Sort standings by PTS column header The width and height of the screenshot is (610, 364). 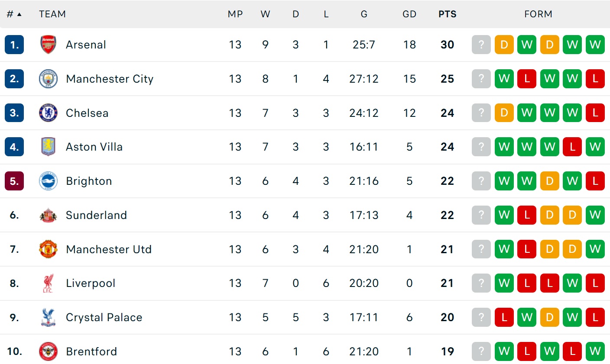pos(447,14)
